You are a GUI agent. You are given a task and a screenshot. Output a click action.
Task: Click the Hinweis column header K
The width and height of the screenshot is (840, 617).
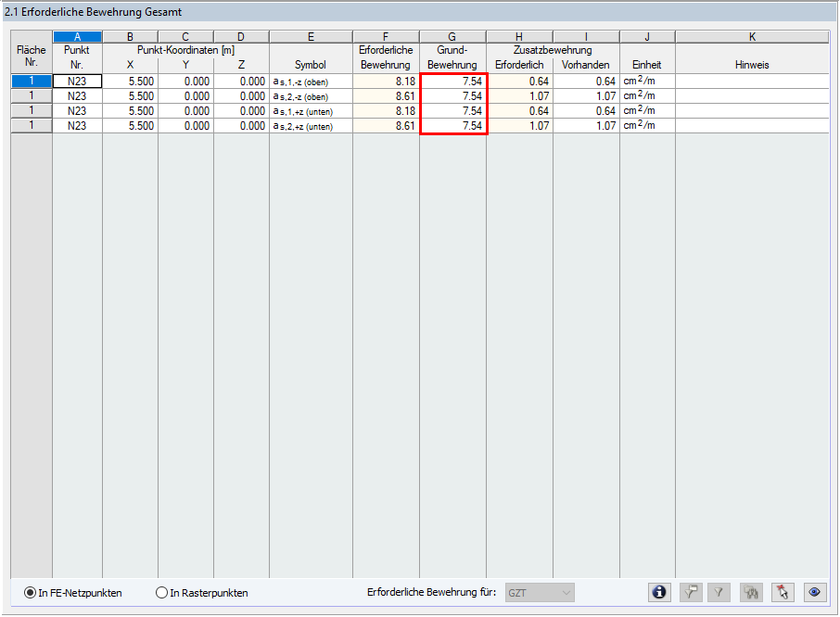[752, 36]
